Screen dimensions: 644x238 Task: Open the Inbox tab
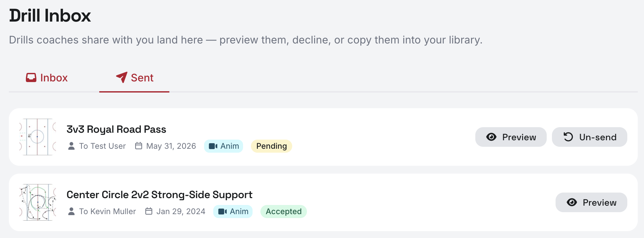(47, 78)
